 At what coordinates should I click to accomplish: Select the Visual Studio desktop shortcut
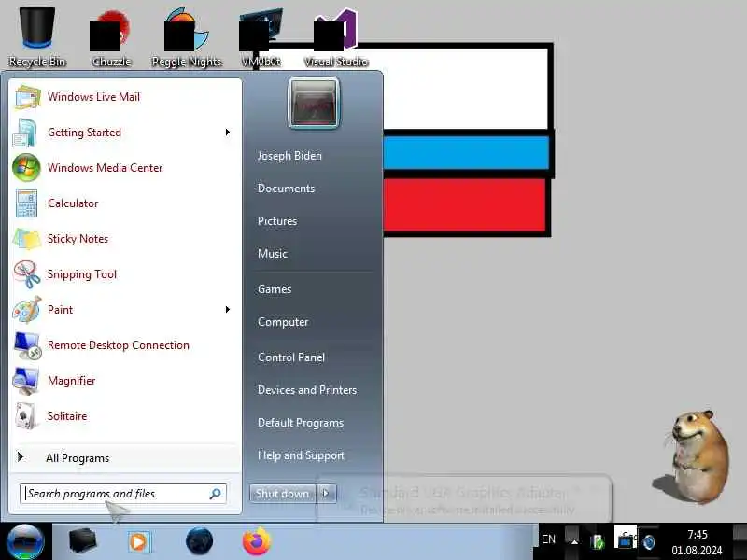click(336, 38)
